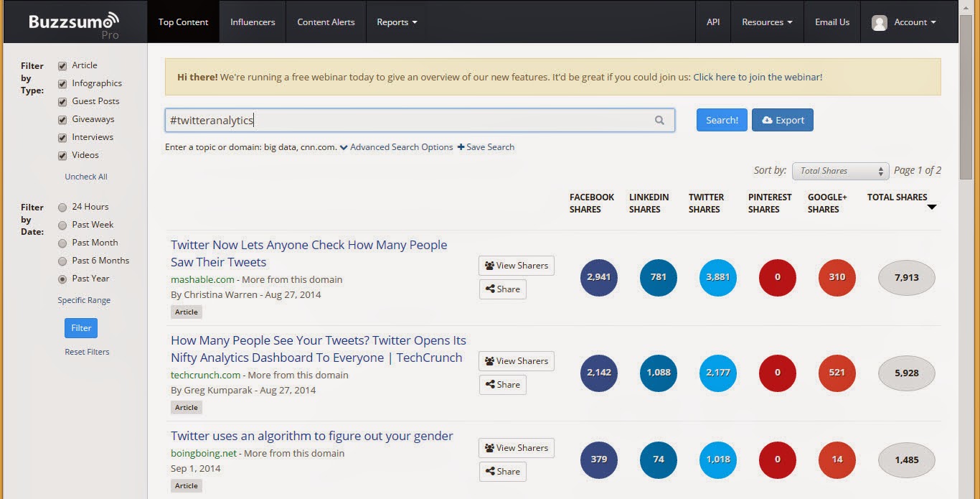The image size is (980, 499).
Task: Click the boingboing Google+ shares circle 14
Action: [837, 460]
